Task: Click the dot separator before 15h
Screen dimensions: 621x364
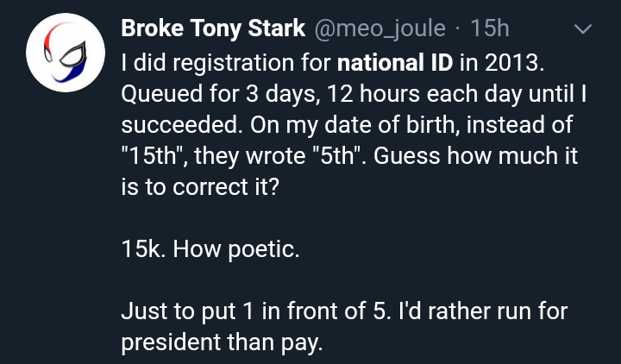Action: [458, 29]
